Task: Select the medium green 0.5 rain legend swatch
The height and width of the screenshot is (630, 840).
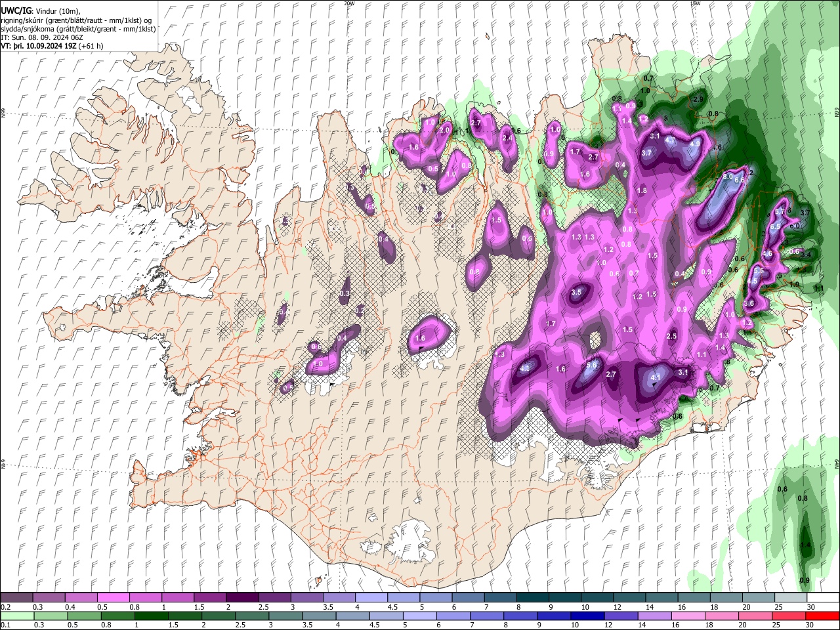Action: (84, 616)
